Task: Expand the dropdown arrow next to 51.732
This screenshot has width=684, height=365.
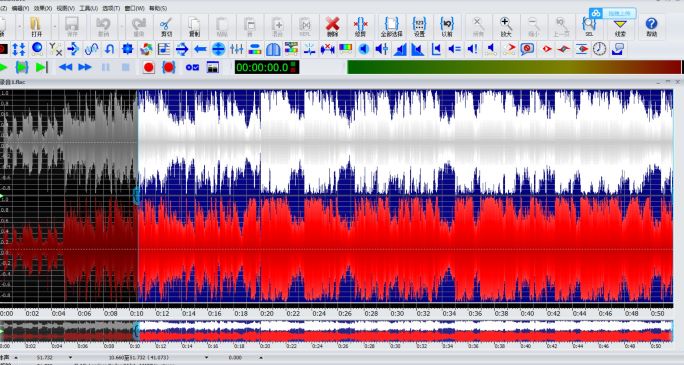Action: [x=70, y=358]
